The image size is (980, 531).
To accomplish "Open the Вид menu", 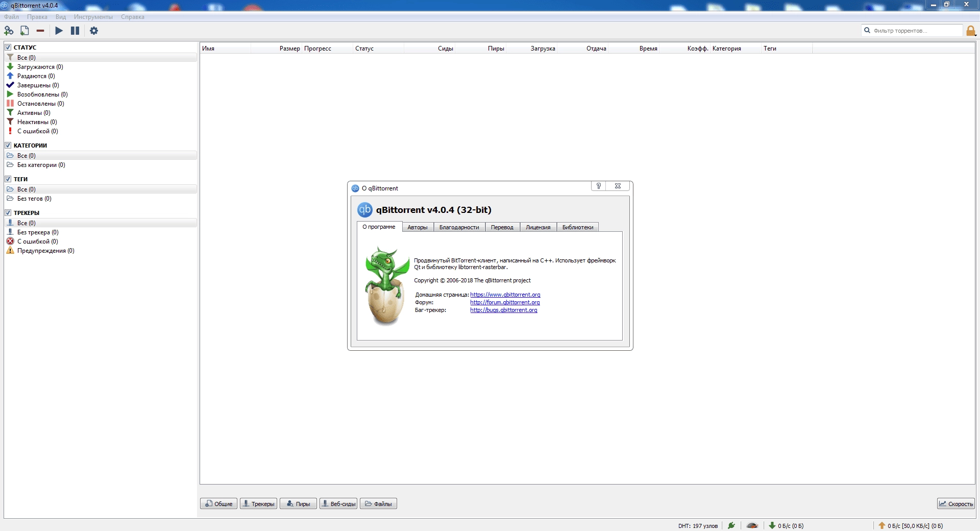I will click(x=61, y=17).
